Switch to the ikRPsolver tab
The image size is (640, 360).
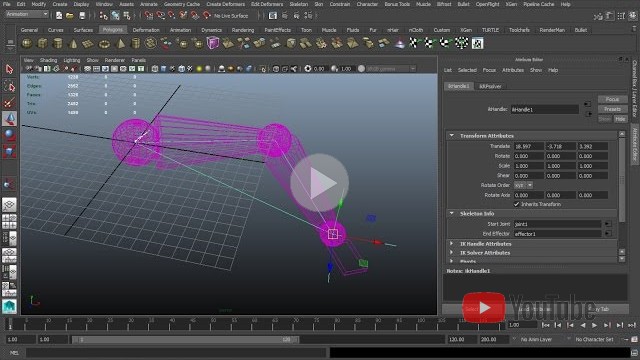[490, 86]
